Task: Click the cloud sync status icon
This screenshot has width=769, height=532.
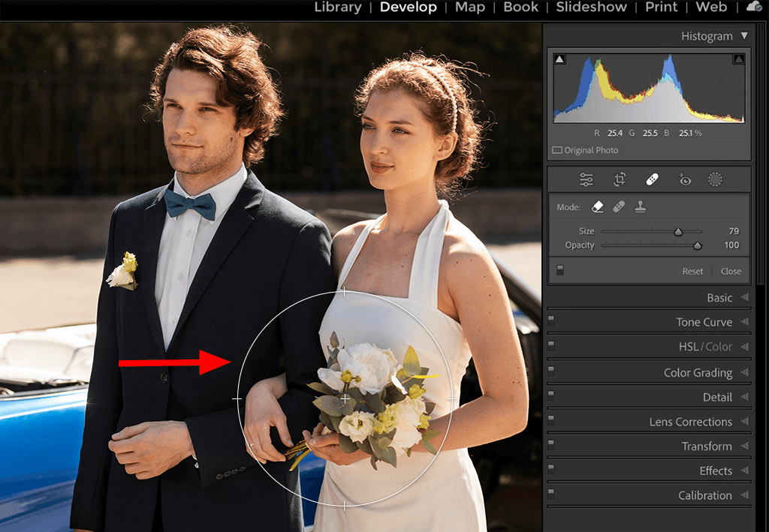Action: coord(754,6)
